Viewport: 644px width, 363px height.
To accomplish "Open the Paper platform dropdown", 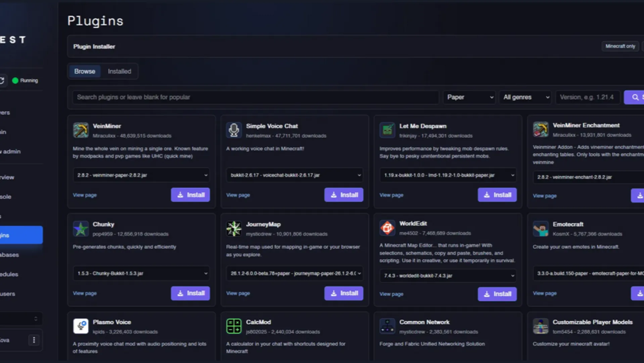I will (x=469, y=97).
